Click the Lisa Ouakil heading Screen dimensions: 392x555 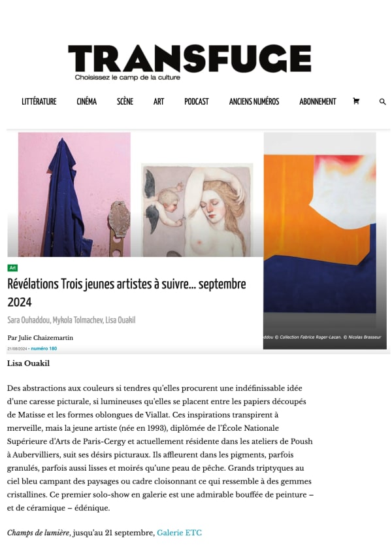point(28,363)
